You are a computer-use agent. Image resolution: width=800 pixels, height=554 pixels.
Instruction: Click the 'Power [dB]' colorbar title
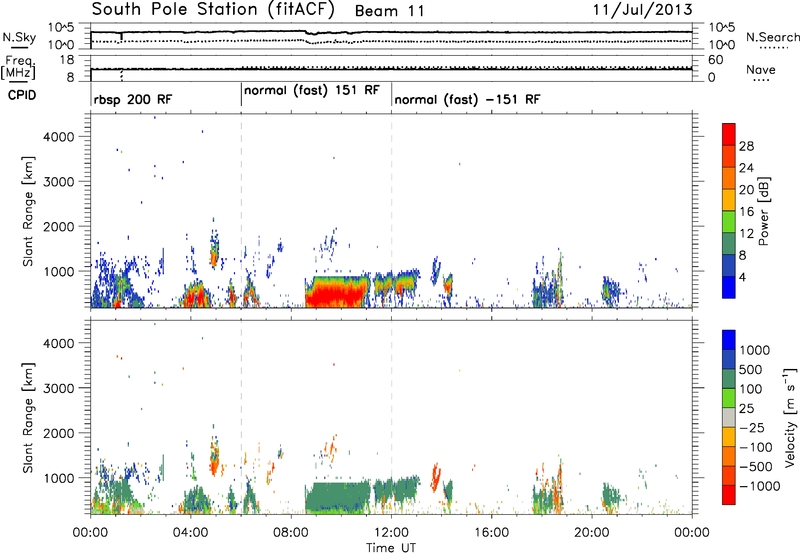pyautogui.click(x=764, y=211)
